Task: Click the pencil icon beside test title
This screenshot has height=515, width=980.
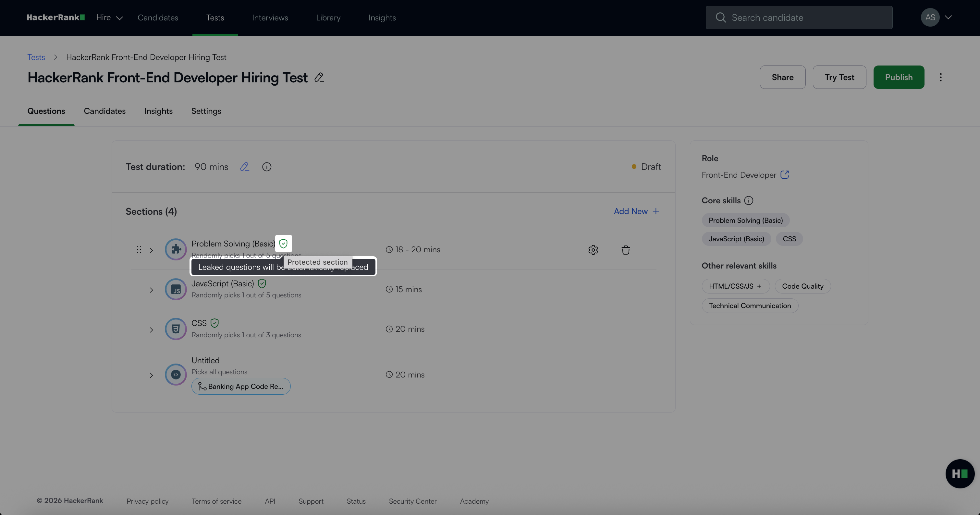Action: (x=319, y=78)
